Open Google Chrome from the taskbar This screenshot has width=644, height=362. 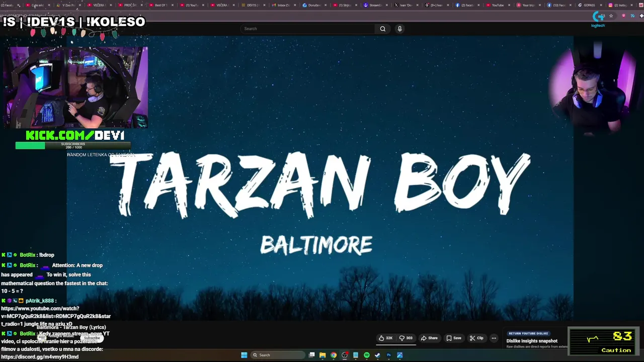tap(334, 355)
